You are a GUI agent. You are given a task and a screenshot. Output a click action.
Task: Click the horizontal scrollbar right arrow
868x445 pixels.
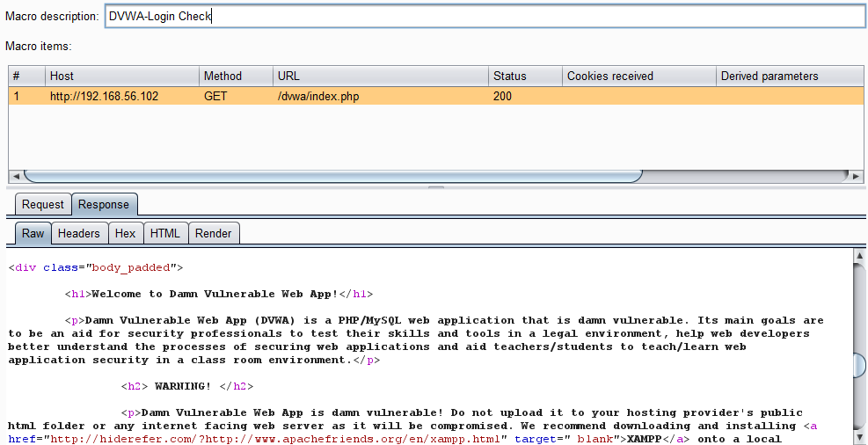pos(857,177)
